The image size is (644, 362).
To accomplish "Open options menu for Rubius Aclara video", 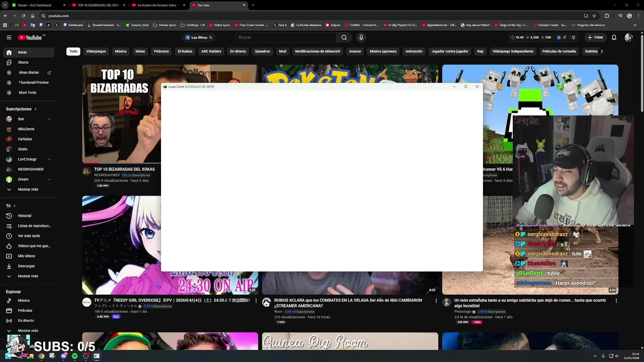I will pos(436,301).
